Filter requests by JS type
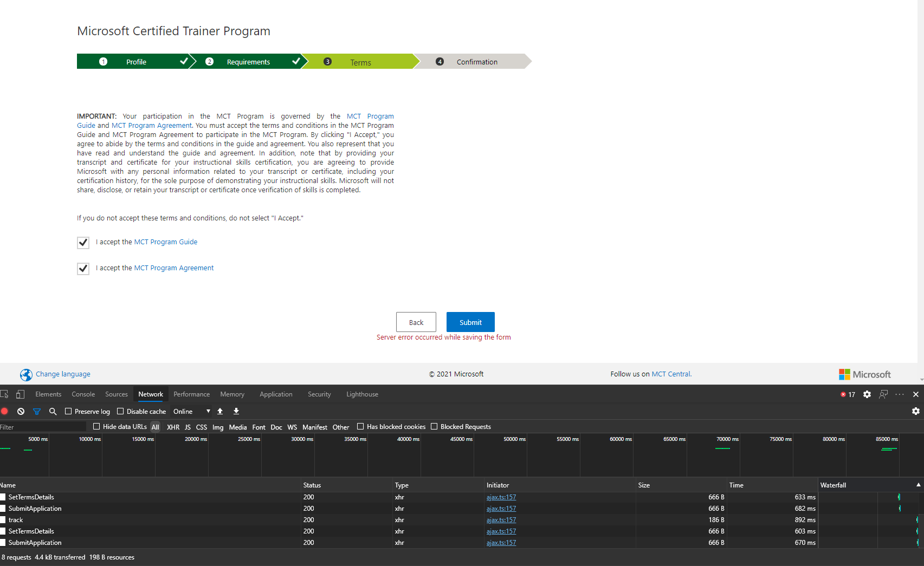The image size is (924, 566). (188, 427)
